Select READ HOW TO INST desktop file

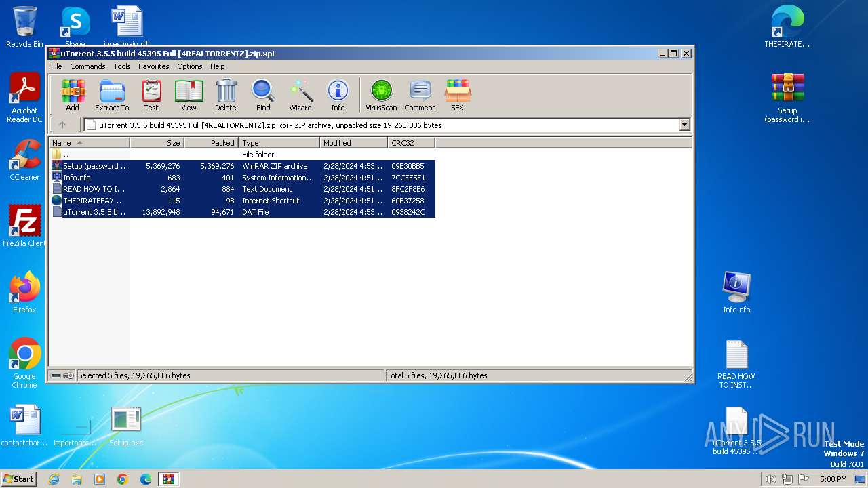[x=736, y=365]
